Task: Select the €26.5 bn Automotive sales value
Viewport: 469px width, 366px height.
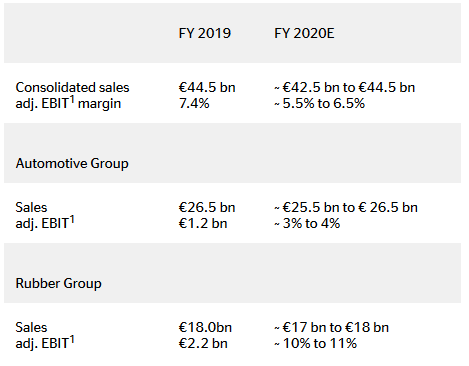Action: (207, 207)
